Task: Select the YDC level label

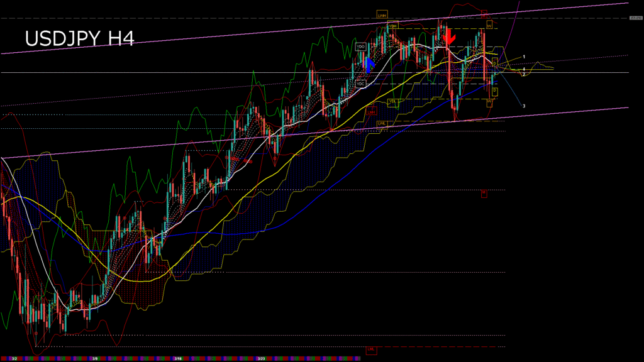Action: point(360,84)
